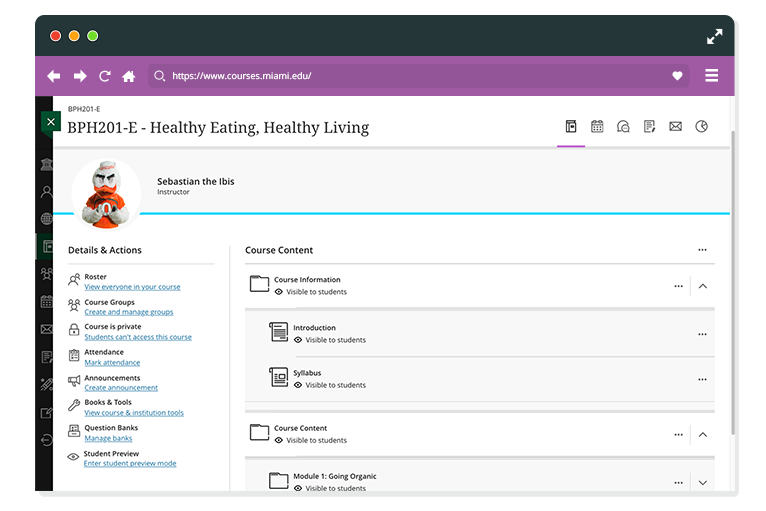Click Manage banks link
The height and width of the screenshot is (511, 766).
108,438
